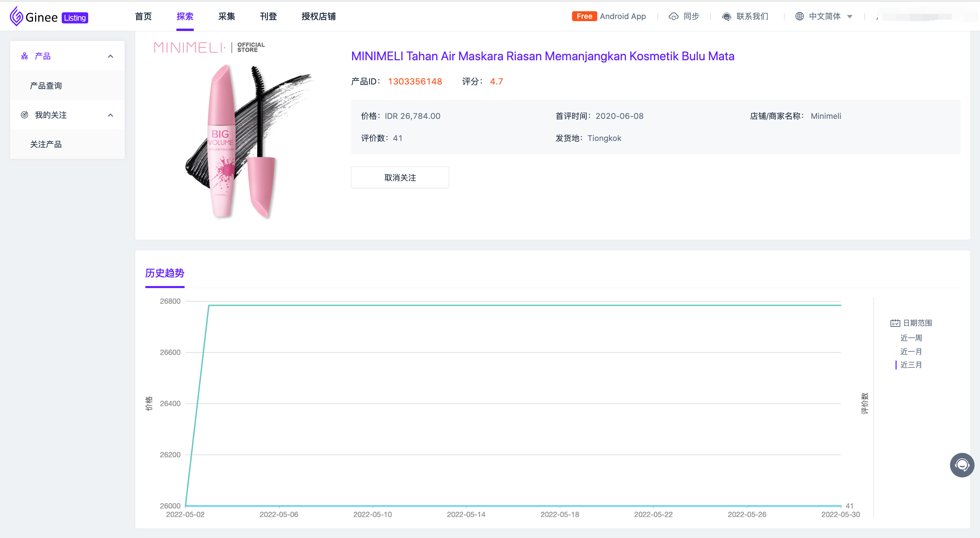Select the 我的关注 sidebar section
Screen dimensions: 980x538
[67, 115]
